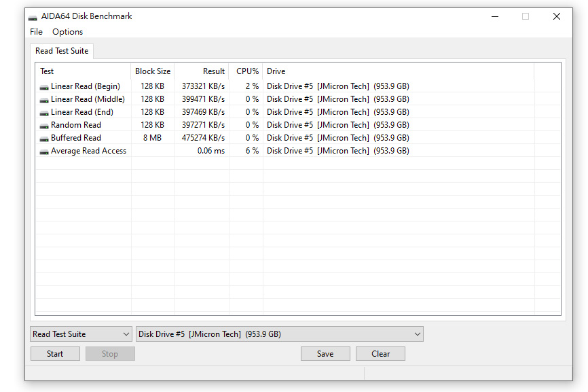The height and width of the screenshot is (392, 588).
Task: Click the Stop button
Action: 110,354
